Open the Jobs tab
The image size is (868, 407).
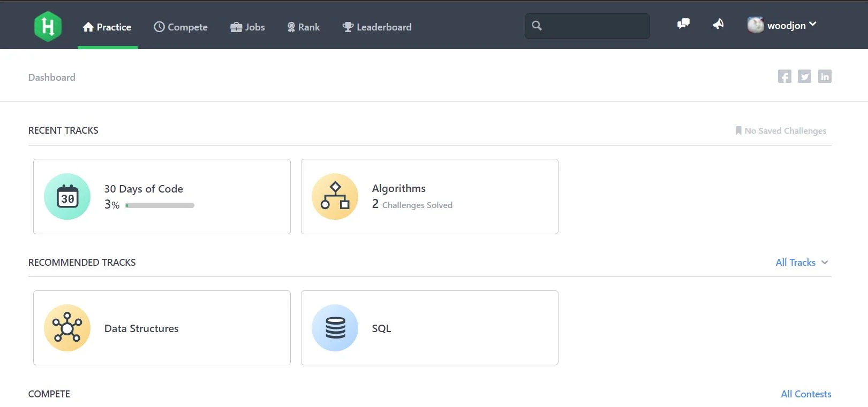(247, 27)
